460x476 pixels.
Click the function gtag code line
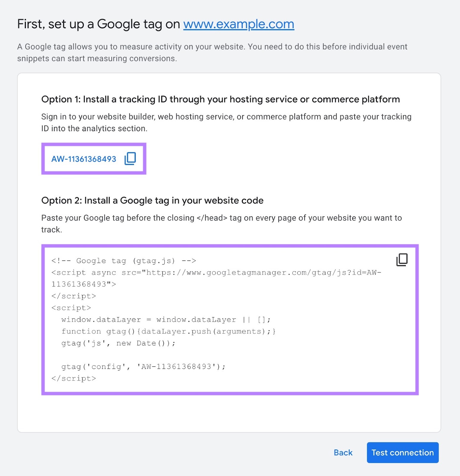tap(169, 331)
